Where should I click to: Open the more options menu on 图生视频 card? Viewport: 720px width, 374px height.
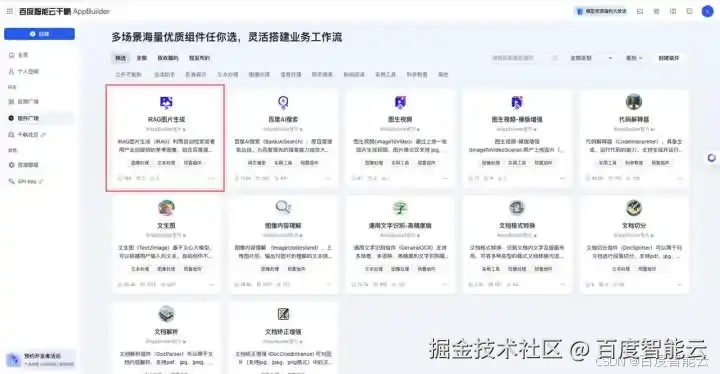(445, 178)
